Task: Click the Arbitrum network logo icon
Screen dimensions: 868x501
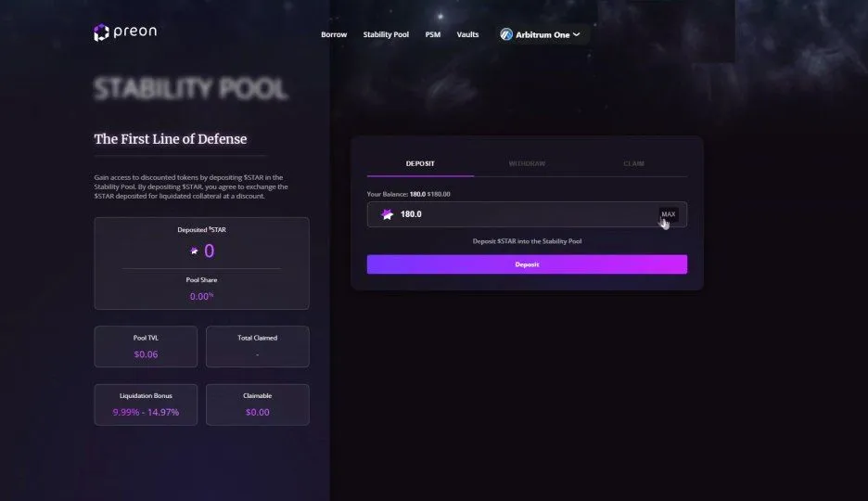Action: point(506,34)
